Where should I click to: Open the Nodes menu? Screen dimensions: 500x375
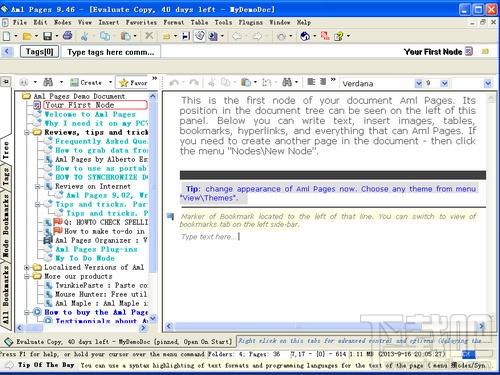click(63, 22)
